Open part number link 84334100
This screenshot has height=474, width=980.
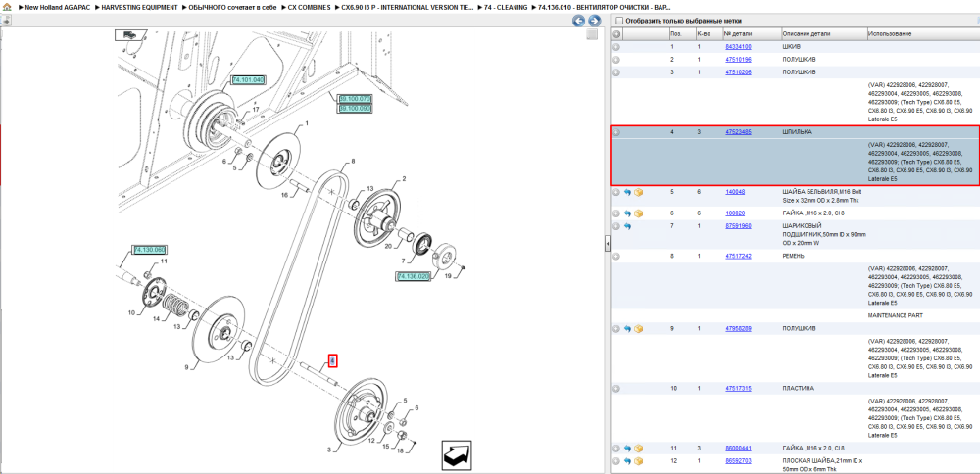(x=738, y=47)
